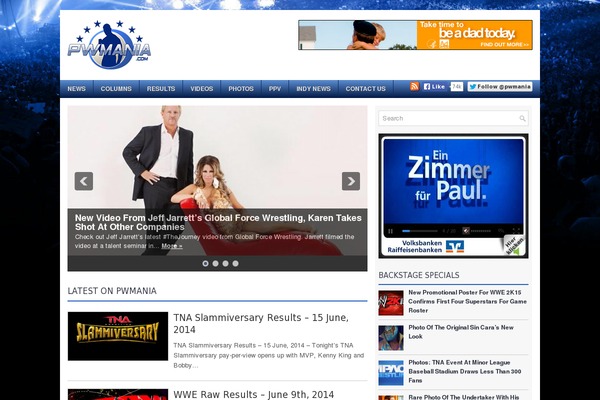
Task: Click the WWE 2K15 thumbnail image
Action: coord(391,303)
